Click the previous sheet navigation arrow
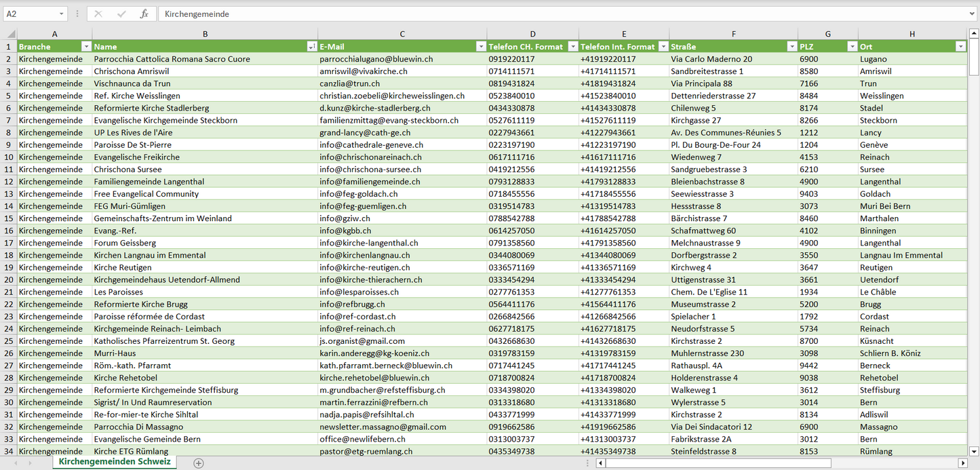This screenshot has width=980, height=470. [x=15, y=463]
